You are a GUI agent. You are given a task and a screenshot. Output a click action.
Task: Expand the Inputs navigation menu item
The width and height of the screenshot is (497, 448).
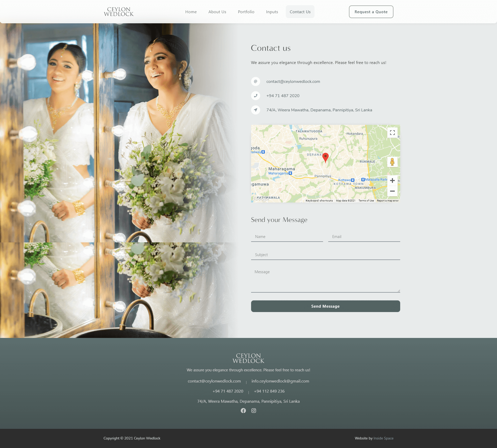(271, 12)
